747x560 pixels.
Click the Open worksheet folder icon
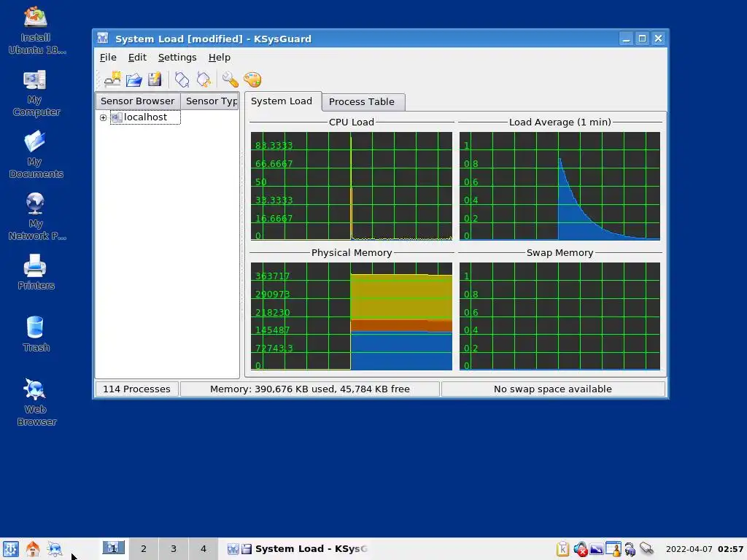(134, 79)
